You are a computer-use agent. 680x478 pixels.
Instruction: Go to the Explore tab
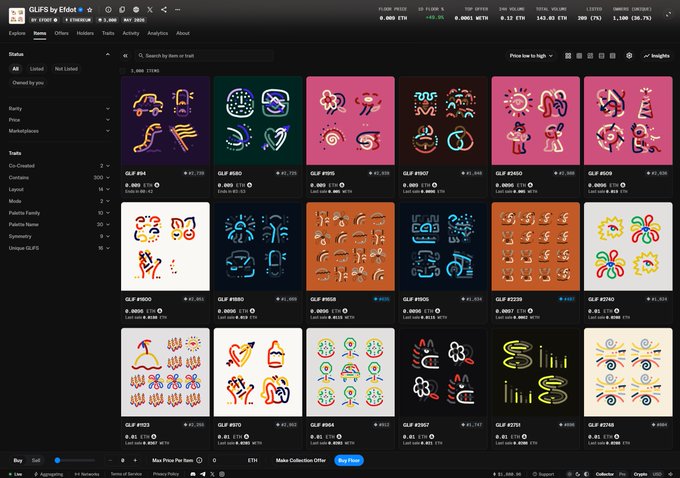17,33
